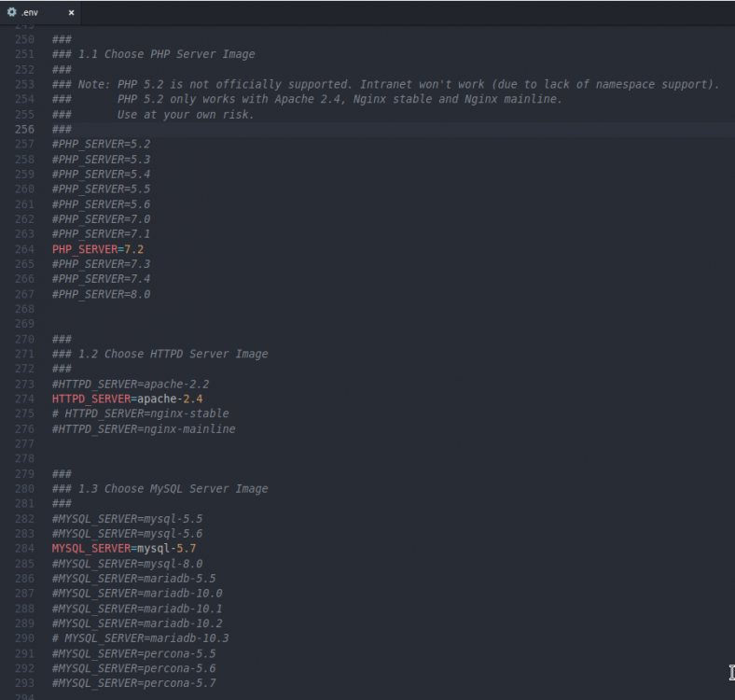The width and height of the screenshot is (735, 700).
Task: Click the #MYSQL_SERVER=mysql-8.0 line
Action: (127, 564)
